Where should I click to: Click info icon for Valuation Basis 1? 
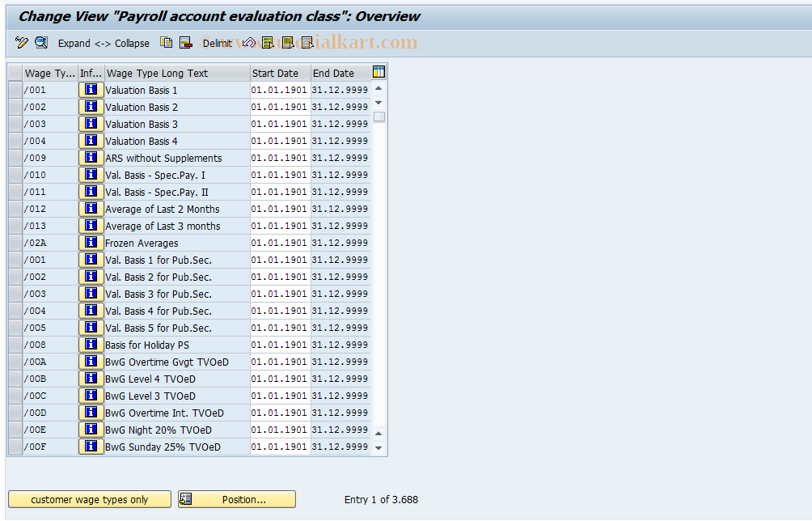(91, 90)
